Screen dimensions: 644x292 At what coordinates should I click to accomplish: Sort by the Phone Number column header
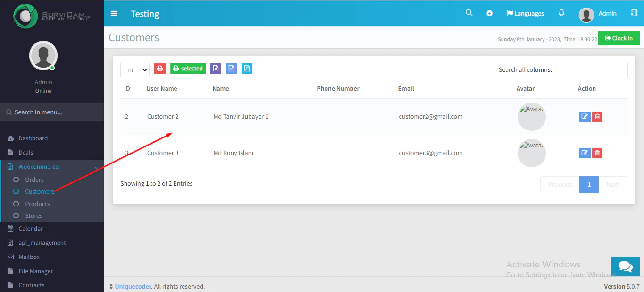click(338, 88)
